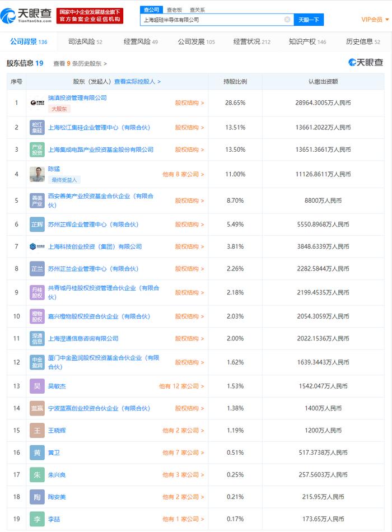Open 厦门中金盈润股权投资基金合伙企业 link

pos(104,362)
